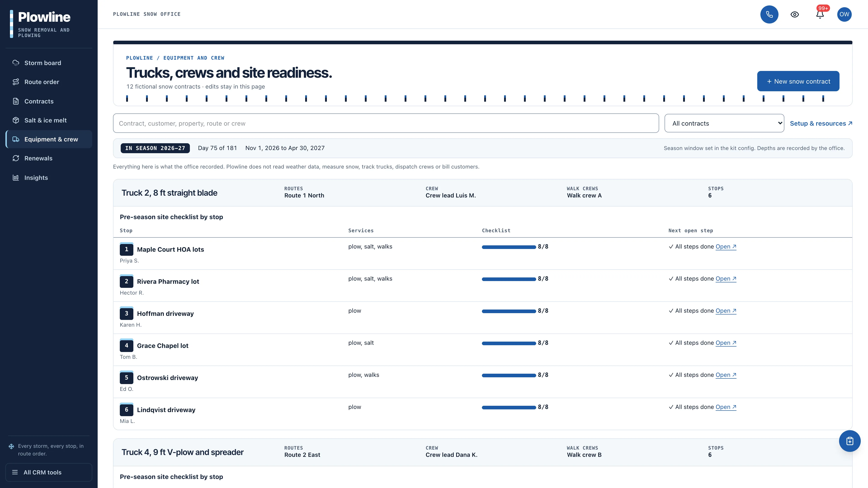Open Maple Court HOA lots checklist link
This screenshot has width=868, height=488.
click(726, 246)
